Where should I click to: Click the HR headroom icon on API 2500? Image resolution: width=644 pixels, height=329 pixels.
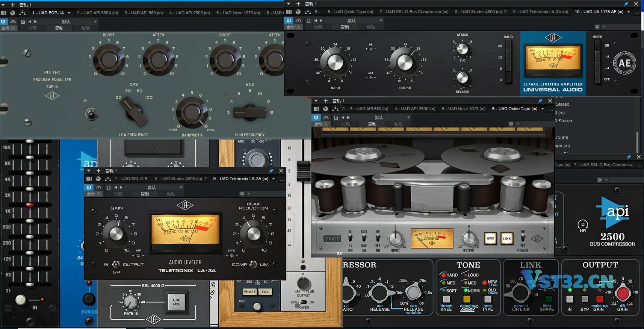tap(582, 225)
